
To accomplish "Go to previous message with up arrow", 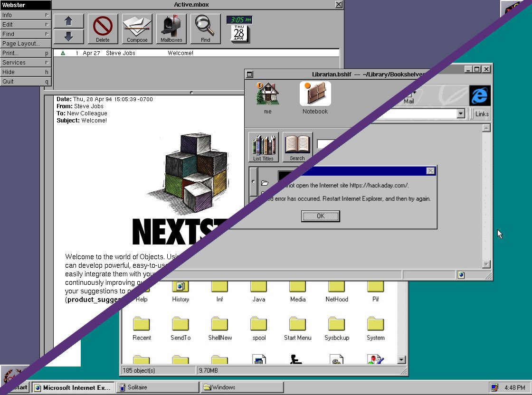I will coord(68,21).
